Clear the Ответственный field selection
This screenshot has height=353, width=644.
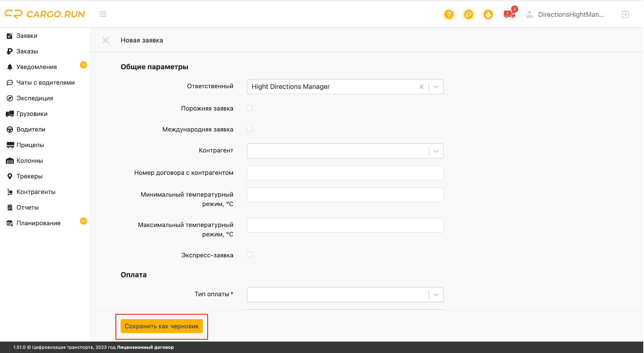pos(421,87)
